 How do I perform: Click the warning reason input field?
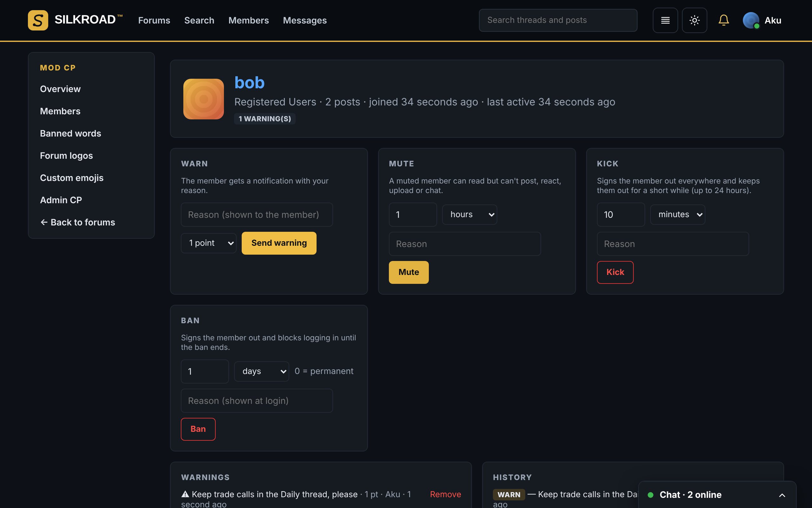257,214
